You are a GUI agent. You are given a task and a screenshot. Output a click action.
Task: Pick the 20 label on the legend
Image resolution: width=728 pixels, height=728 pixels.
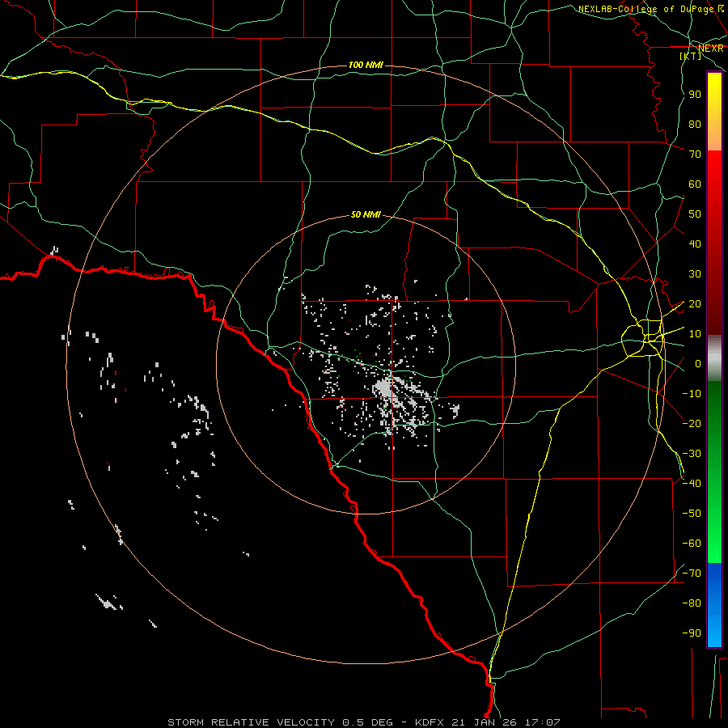pos(695,304)
